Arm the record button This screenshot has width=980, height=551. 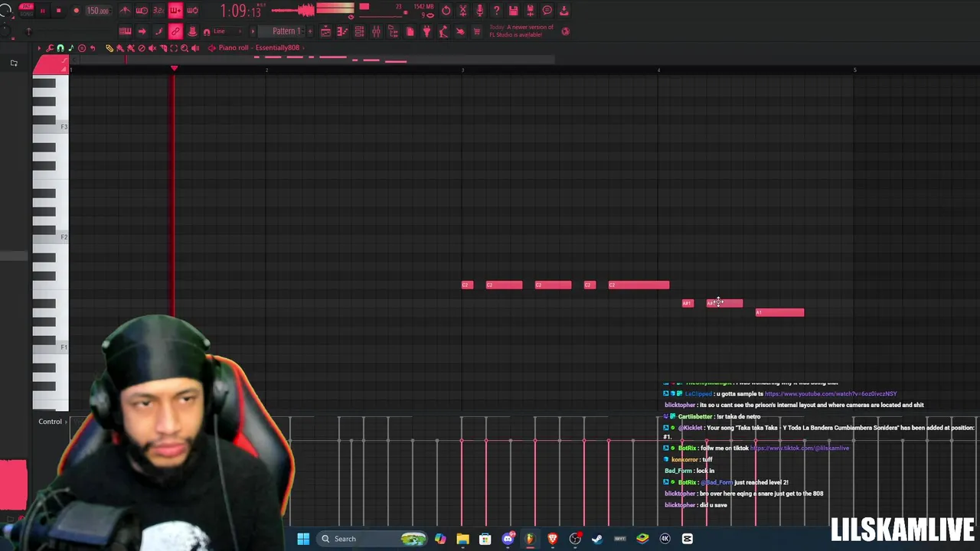pyautogui.click(x=76, y=11)
